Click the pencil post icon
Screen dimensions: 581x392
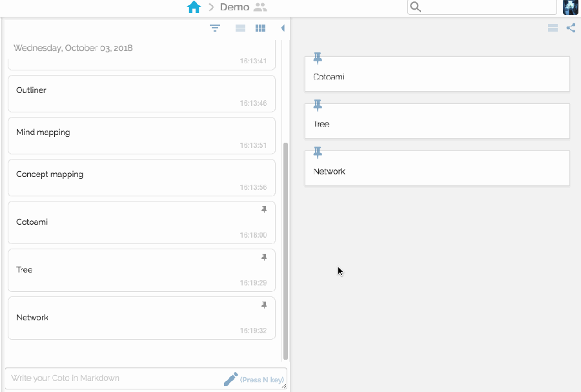pyautogui.click(x=230, y=379)
